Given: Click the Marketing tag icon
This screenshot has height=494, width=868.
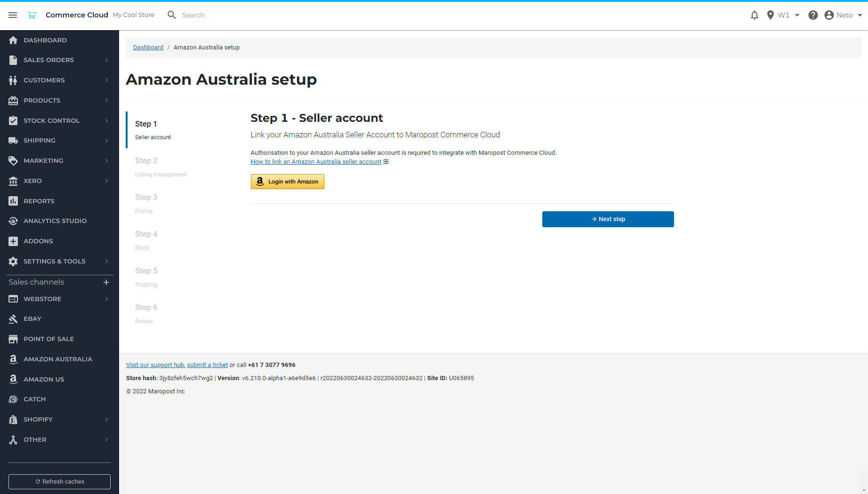Looking at the screenshot, I should (13, 161).
